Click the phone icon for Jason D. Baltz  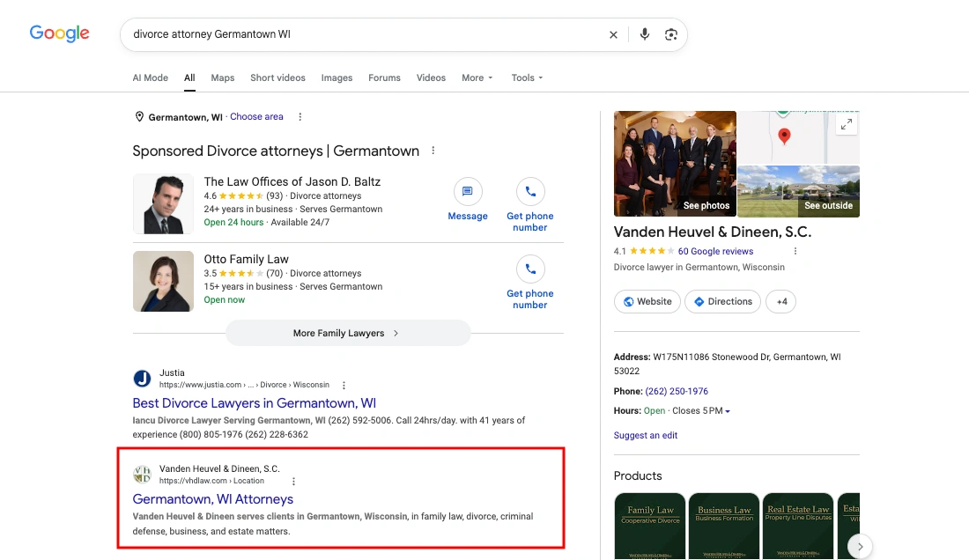[x=530, y=191]
